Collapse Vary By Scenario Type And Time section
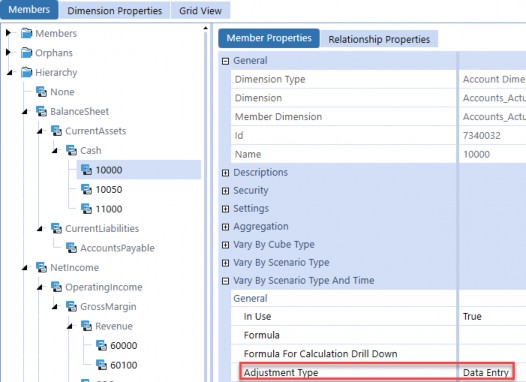 click(x=225, y=281)
